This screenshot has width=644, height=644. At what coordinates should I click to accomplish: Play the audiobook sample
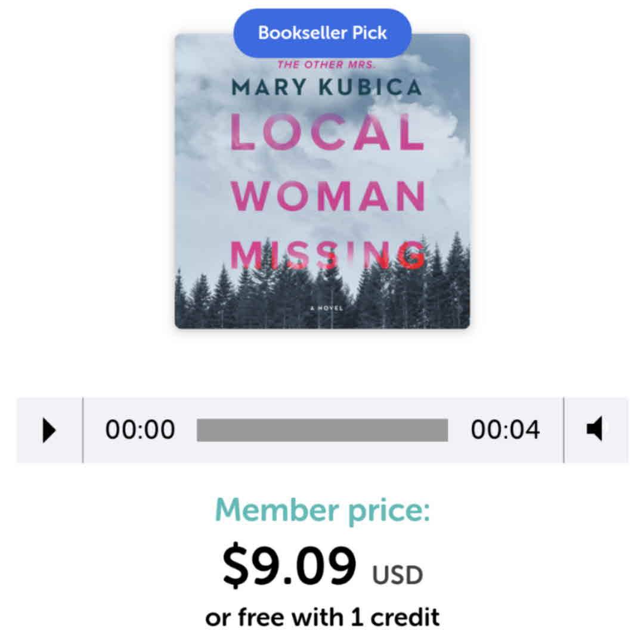(49, 430)
